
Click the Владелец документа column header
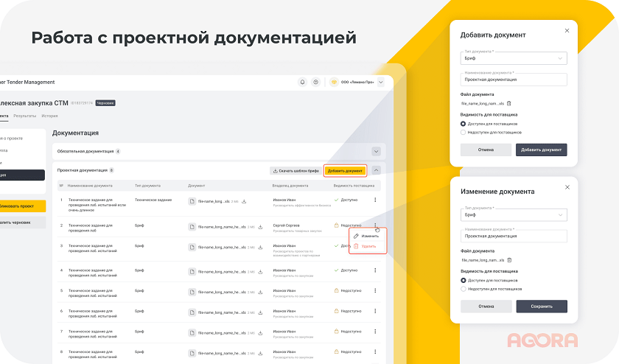[290, 186]
